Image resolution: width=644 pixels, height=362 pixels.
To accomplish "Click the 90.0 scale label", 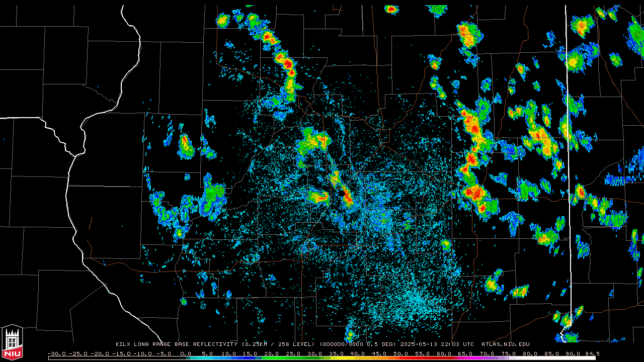I will point(573,354).
